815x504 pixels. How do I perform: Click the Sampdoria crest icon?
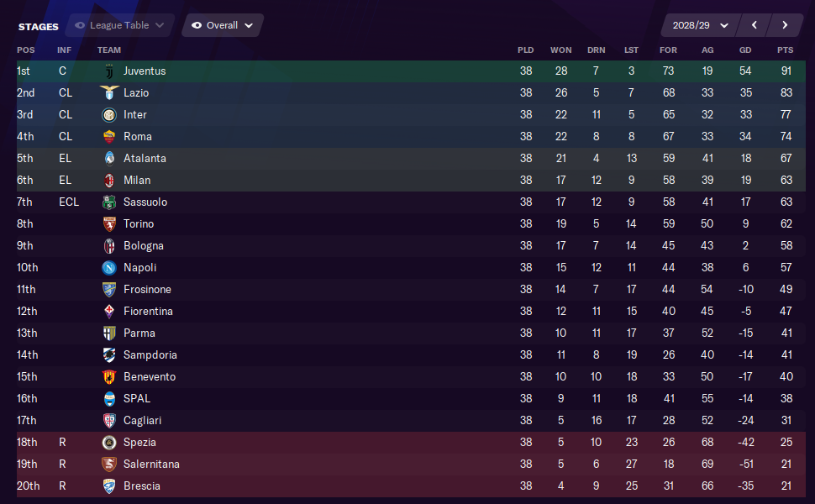point(109,354)
